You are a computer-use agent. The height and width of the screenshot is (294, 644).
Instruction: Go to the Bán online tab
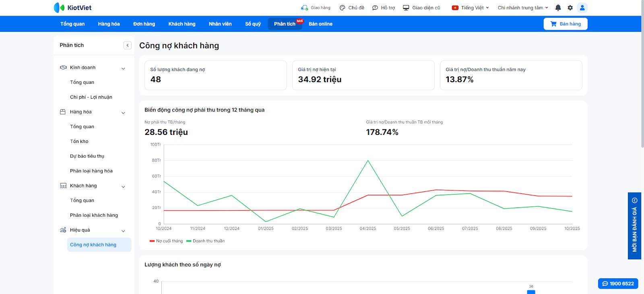click(x=320, y=24)
